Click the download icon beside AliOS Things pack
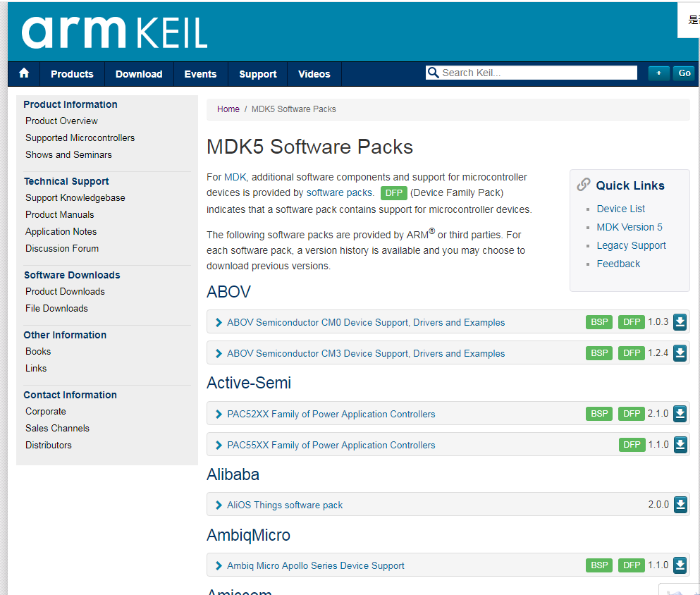700x595 pixels. pyautogui.click(x=679, y=504)
